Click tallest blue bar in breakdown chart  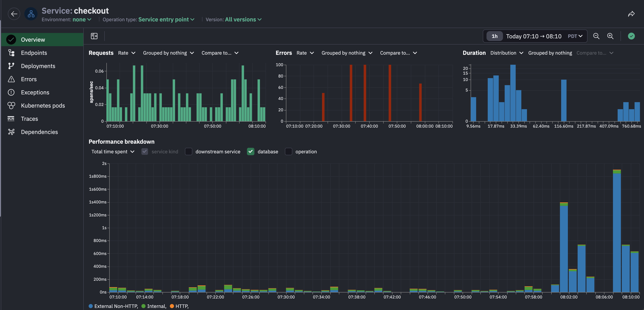(x=617, y=233)
